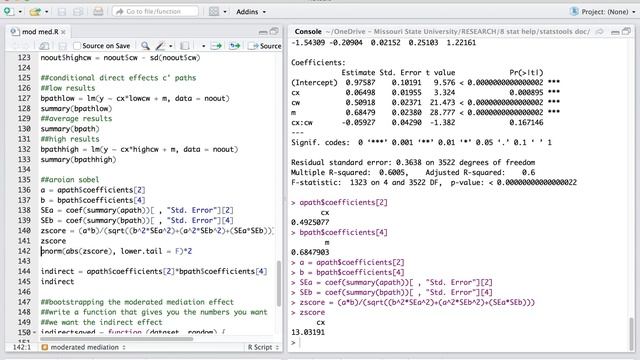Viewport: 640px width, 360px height.
Task: Click the Save All documents icon
Action: pos(78,12)
